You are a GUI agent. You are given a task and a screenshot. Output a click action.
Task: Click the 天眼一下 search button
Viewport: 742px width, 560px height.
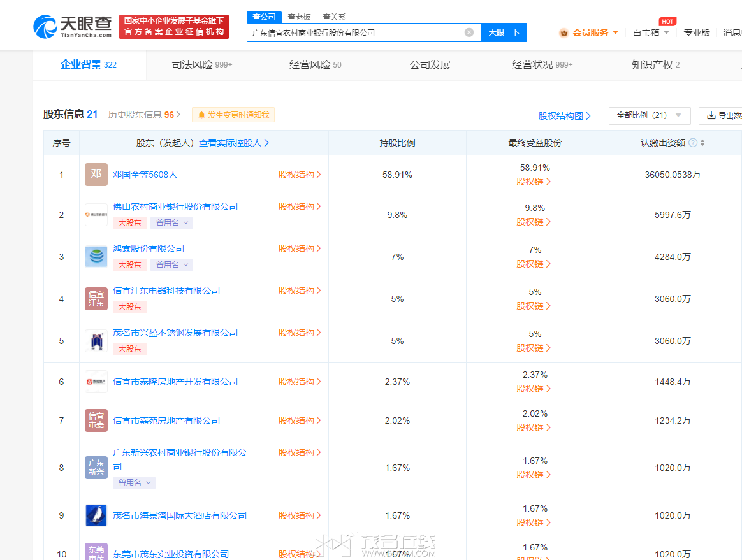pyautogui.click(x=504, y=32)
